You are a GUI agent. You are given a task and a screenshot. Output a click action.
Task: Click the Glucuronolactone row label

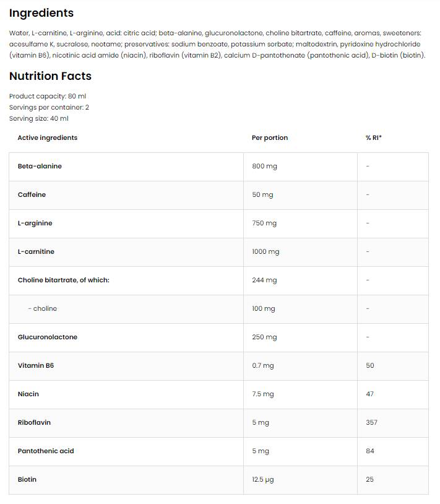[x=48, y=337]
